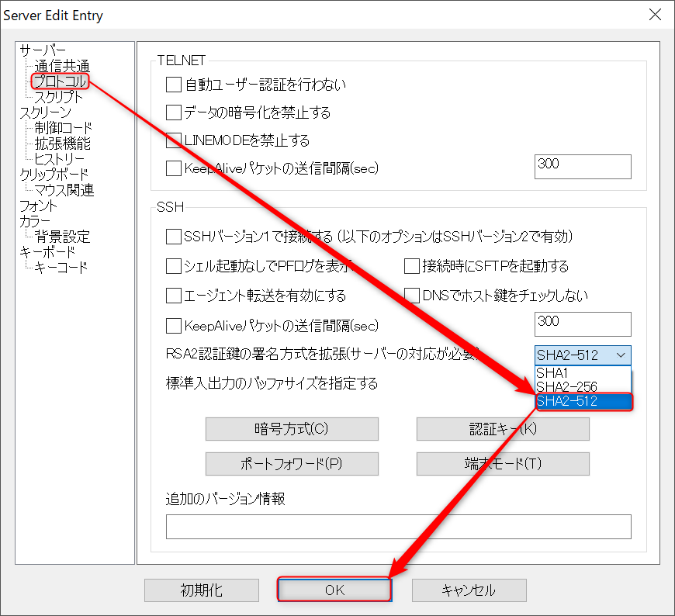Confirm settings with the OK button

[334, 590]
